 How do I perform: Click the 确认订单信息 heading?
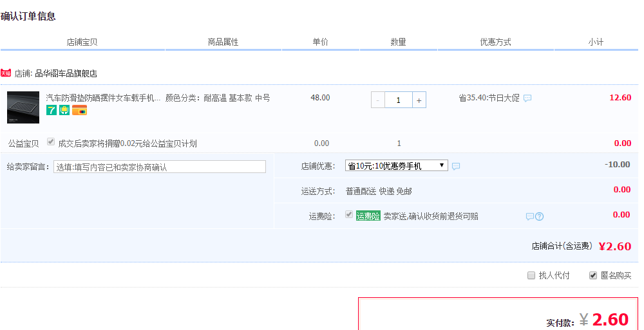click(28, 17)
